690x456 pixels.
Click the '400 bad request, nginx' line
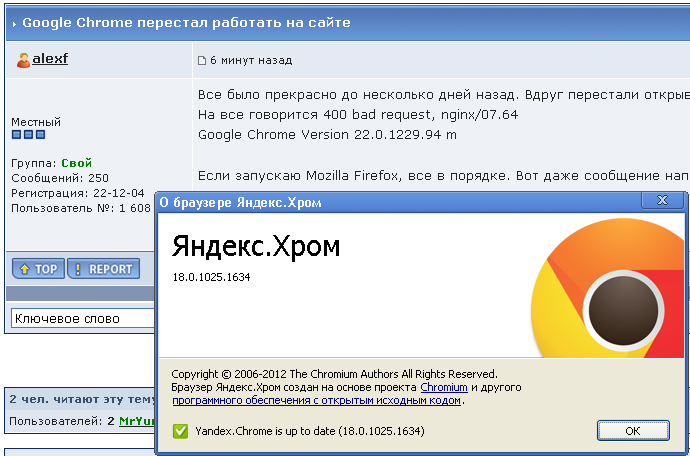pos(358,115)
